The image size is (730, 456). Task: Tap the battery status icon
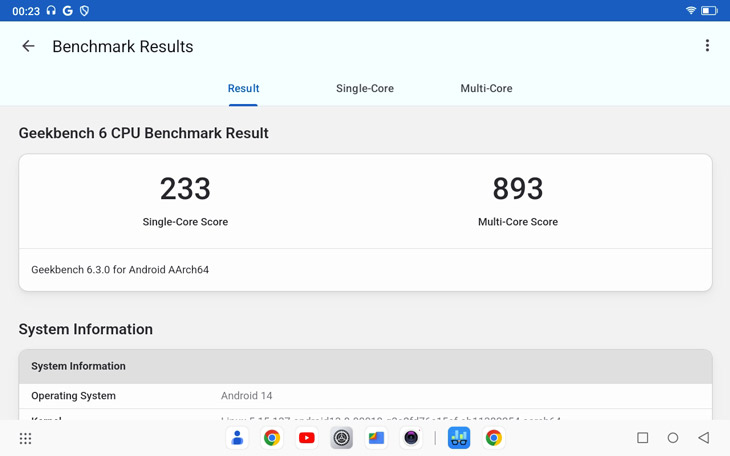(709, 10)
